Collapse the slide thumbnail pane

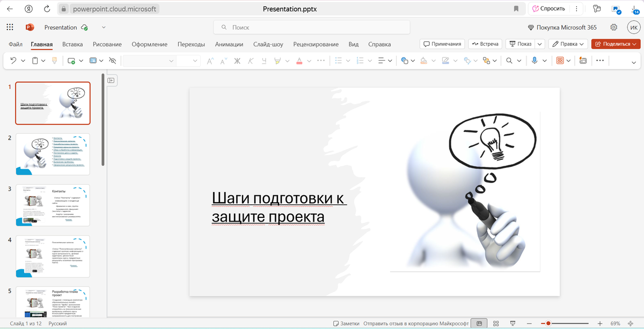coord(111,80)
